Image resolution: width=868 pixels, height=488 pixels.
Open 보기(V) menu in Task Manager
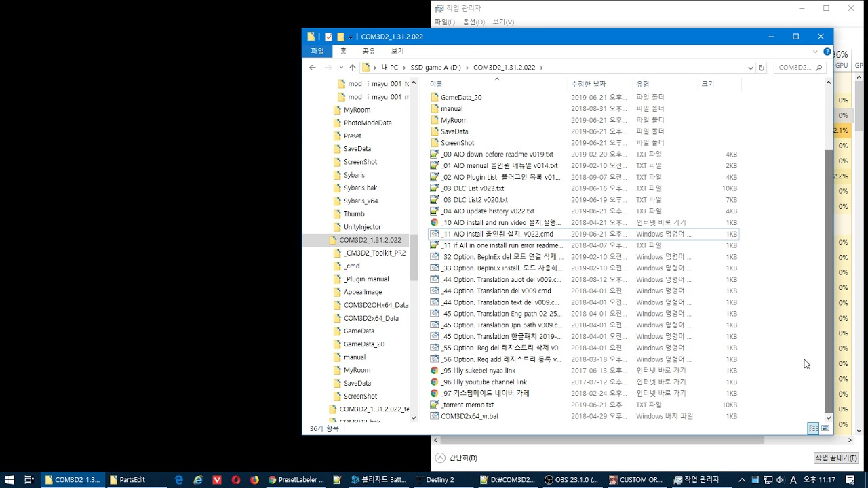pyautogui.click(x=503, y=22)
